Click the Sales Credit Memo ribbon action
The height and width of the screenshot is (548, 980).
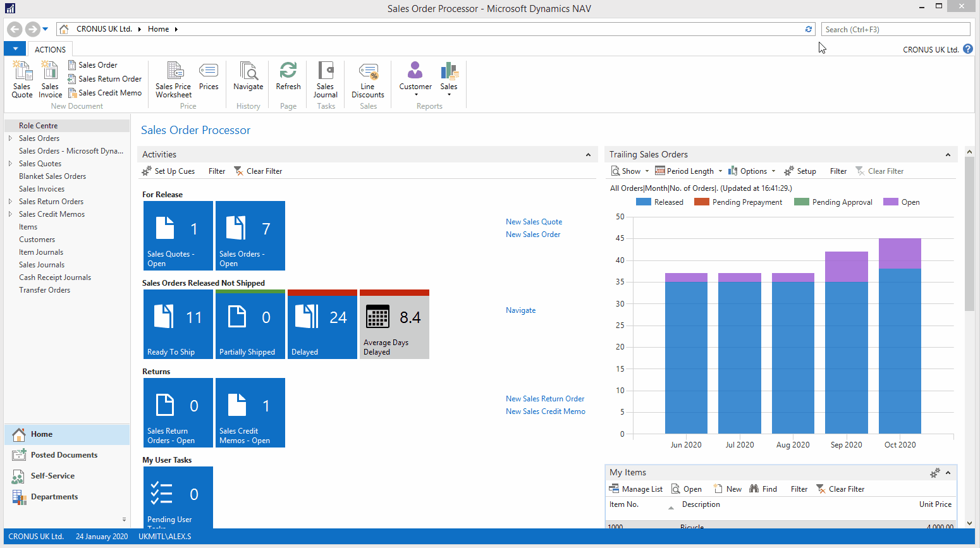point(104,93)
